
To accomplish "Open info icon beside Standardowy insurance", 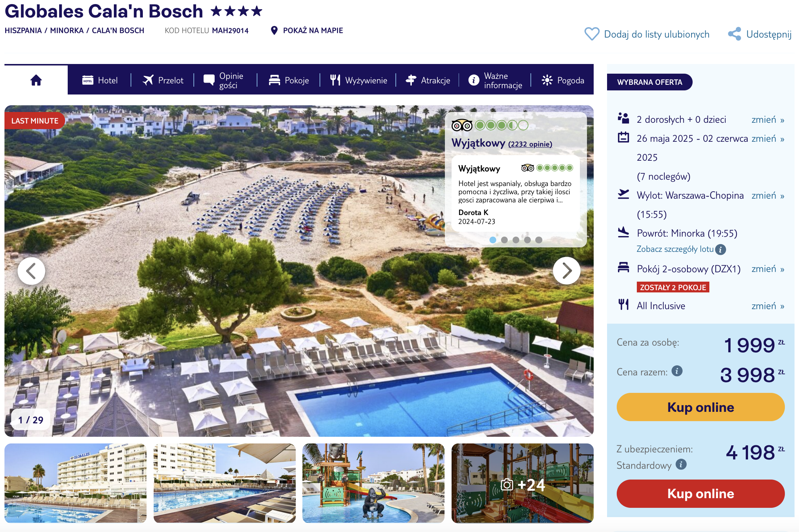I will [681, 464].
